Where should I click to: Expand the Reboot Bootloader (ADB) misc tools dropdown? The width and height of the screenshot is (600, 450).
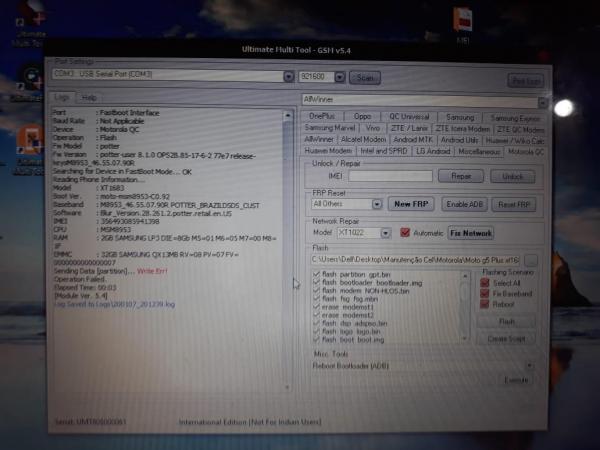(529, 365)
